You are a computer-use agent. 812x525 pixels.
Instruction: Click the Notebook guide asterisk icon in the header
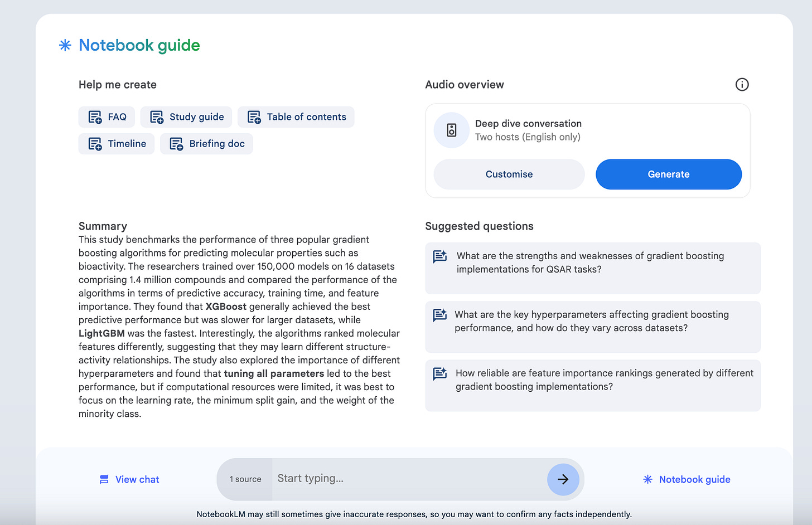click(65, 45)
